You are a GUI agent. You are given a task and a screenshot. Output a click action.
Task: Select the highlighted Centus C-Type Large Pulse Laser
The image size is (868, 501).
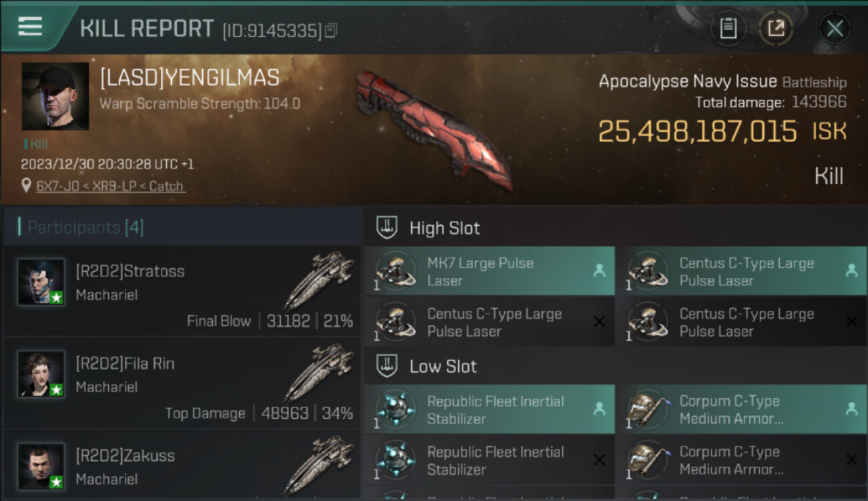click(742, 271)
